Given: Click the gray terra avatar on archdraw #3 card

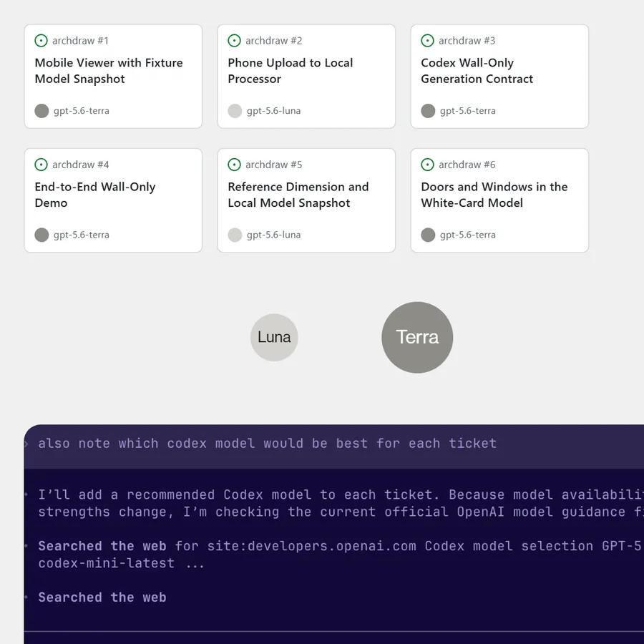Looking at the screenshot, I should (428, 111).
